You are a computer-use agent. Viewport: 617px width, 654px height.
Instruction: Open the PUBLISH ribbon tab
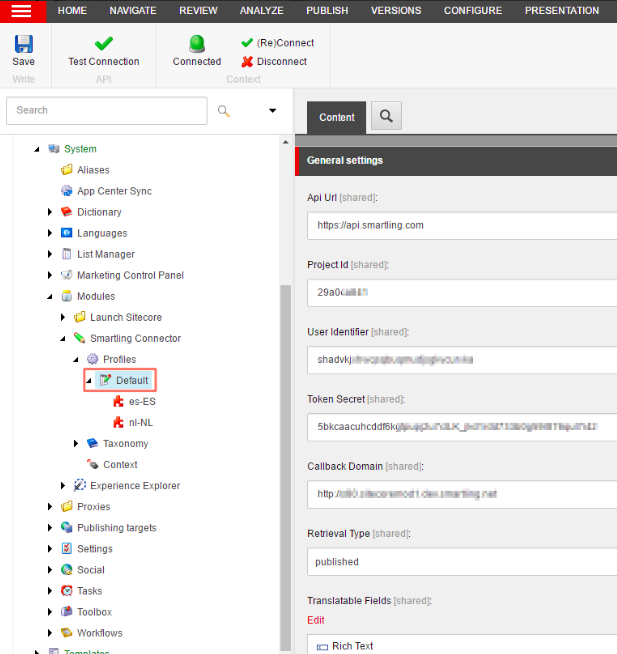327,11
